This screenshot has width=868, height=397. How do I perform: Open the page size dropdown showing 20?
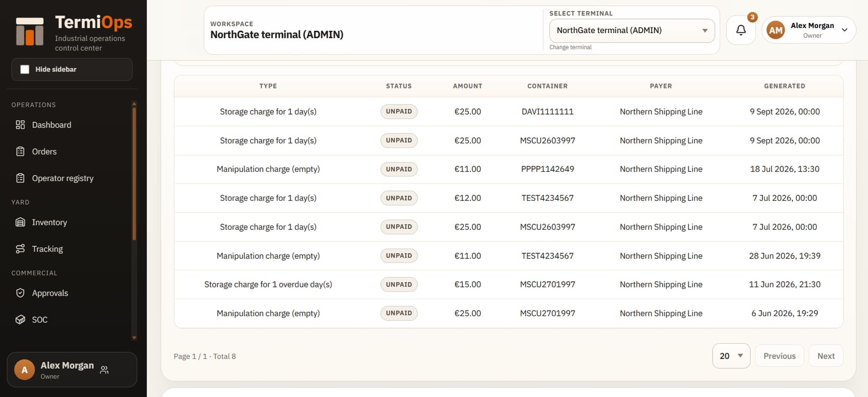731,356
